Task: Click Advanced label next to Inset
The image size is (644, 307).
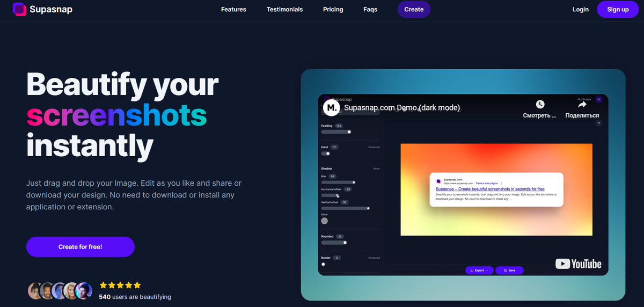Action: click(x=374, y=147)
